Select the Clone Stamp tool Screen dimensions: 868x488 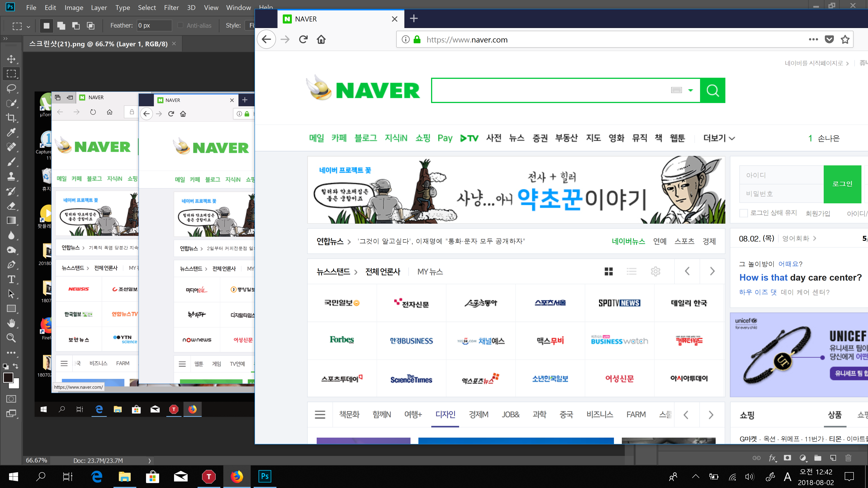pyautogui.click(x=11, y=176)
